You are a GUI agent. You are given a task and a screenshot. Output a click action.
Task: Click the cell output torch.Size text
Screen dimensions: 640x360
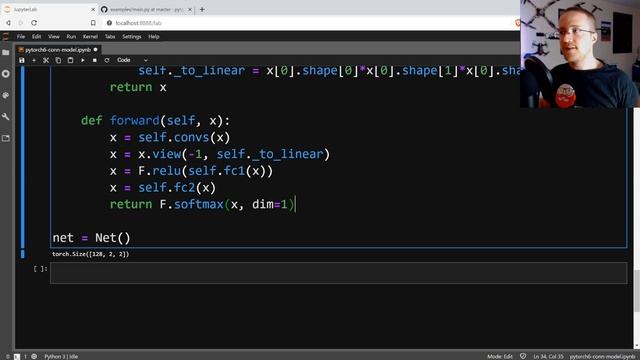coord(90,254)
